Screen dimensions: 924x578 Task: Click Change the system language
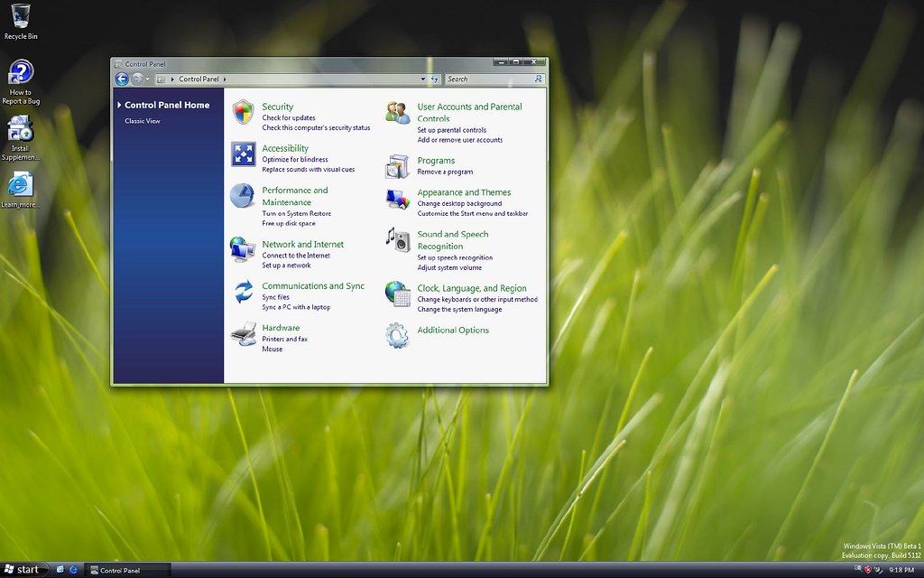coord(459,311)
